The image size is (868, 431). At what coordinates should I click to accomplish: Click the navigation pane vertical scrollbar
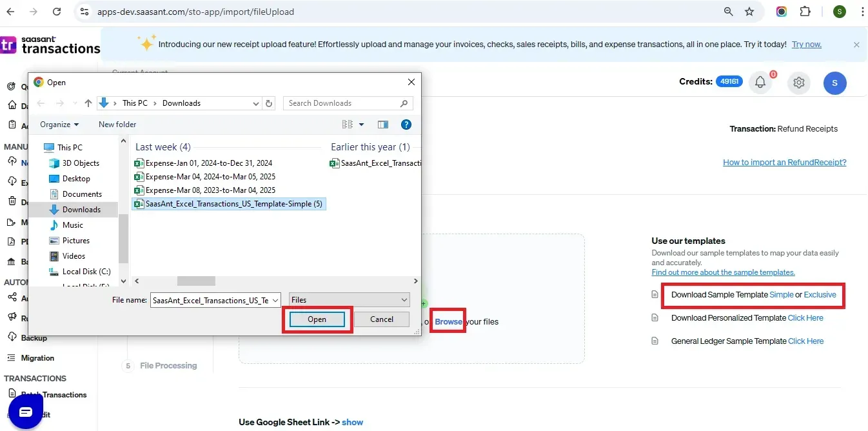[123, 239]
